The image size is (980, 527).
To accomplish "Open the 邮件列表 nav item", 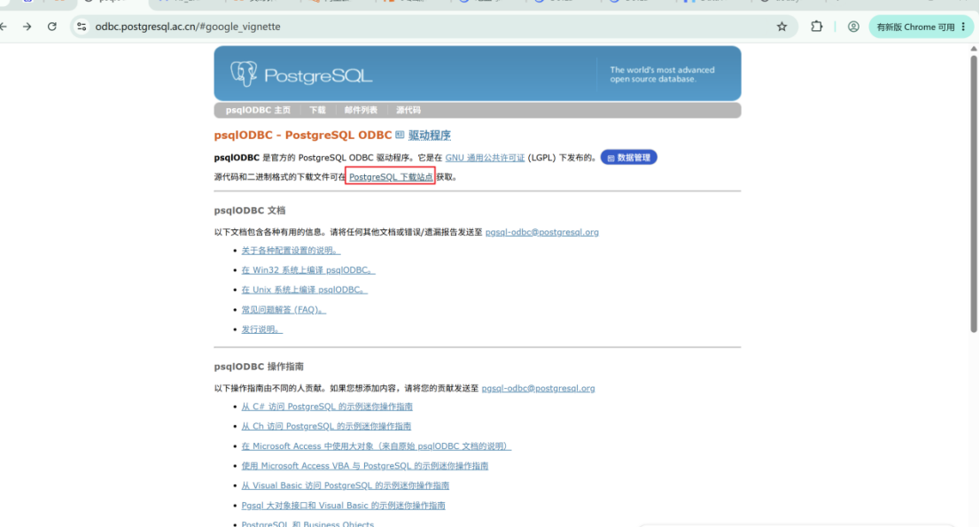I will (x=361, y=111).
